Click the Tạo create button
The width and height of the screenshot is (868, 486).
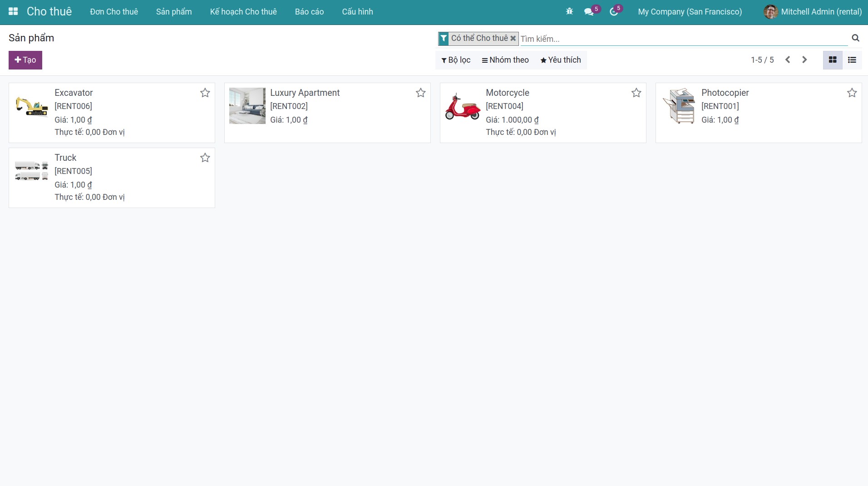[25, 60]
